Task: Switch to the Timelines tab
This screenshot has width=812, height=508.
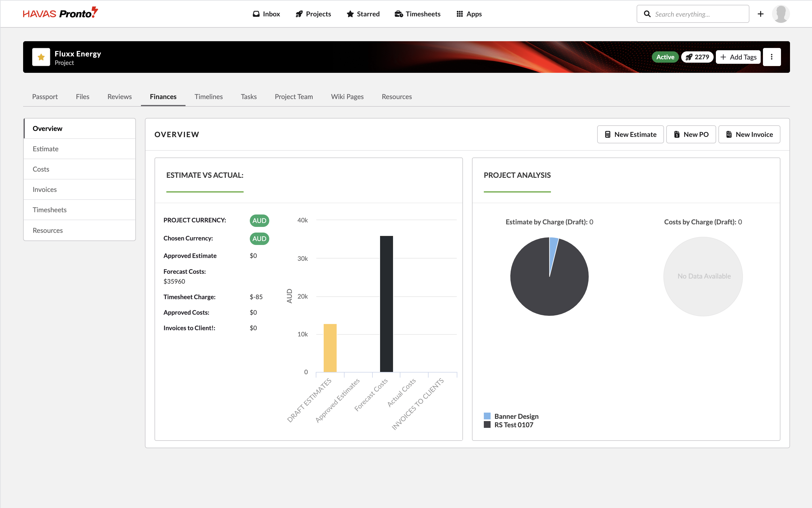Action: 209,97
